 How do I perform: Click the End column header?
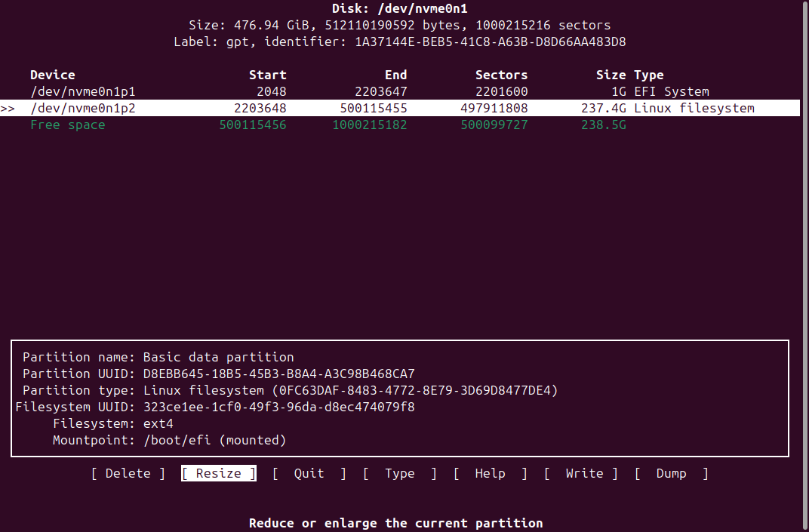coord(395,75)
